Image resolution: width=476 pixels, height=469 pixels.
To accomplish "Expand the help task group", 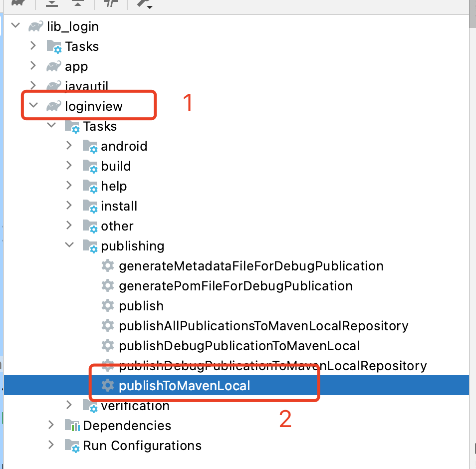I will click(x=69, y=185).
